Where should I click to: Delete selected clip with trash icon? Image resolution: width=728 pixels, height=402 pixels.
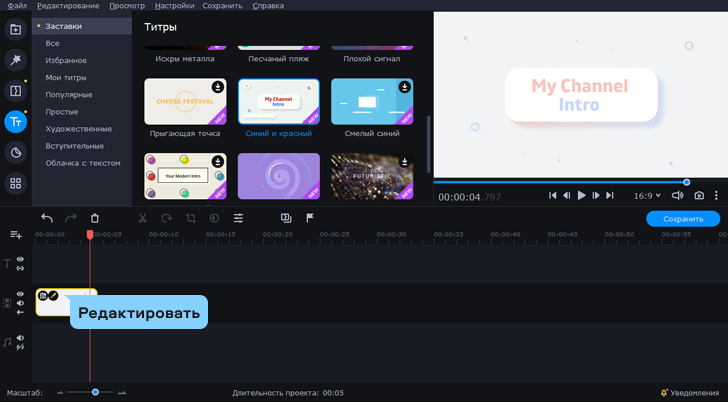(95, 218)
